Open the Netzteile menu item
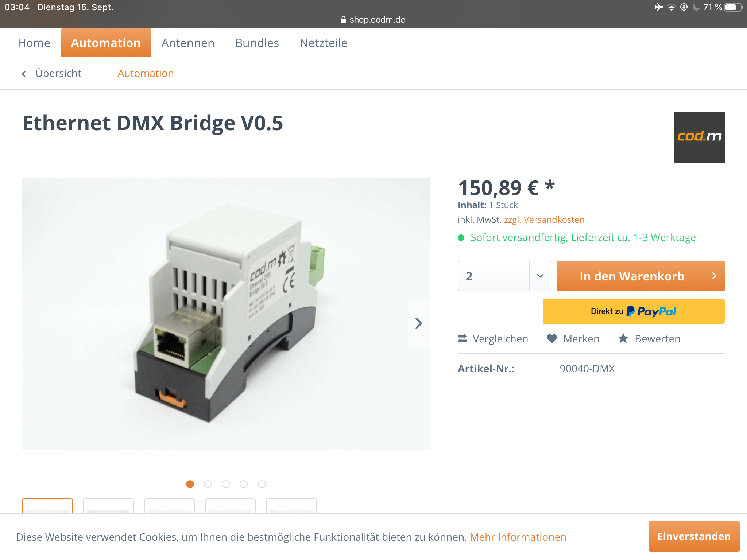The height and width of the screenshot is (560, 747). [x=324, y=43]
